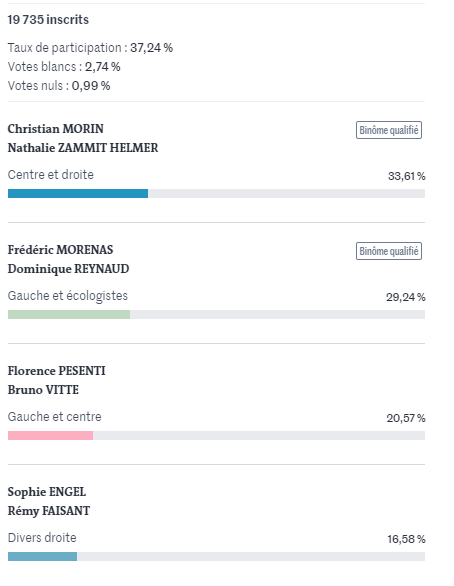This screenshot has width=454, height=586.
Task: Click the Dominique REYNAUD candidate name
Action: pos(68,269)
